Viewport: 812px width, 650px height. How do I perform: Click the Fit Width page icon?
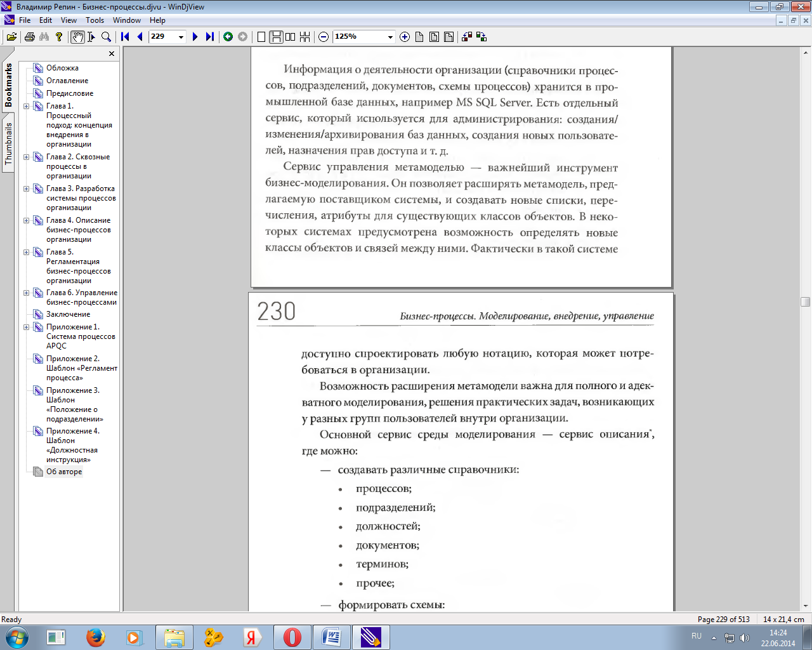(x=434, y=37)
